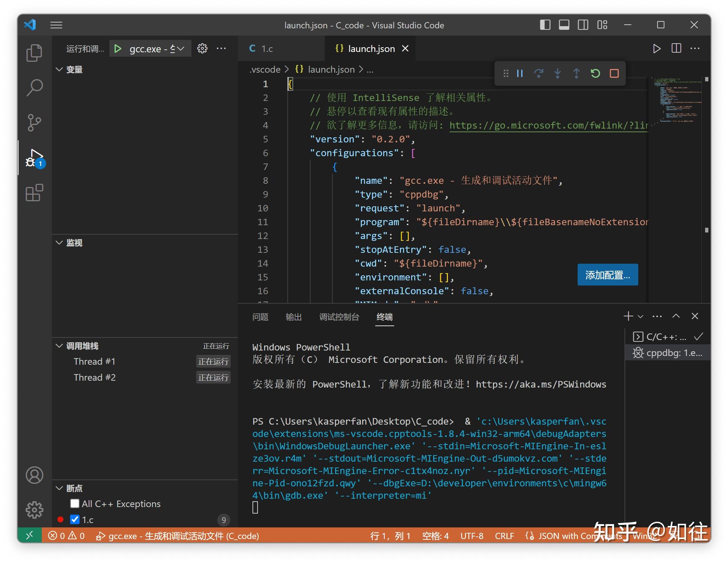
Task: Uncheck the 1.c breakpoint checkbox
Action: [75, 519]
